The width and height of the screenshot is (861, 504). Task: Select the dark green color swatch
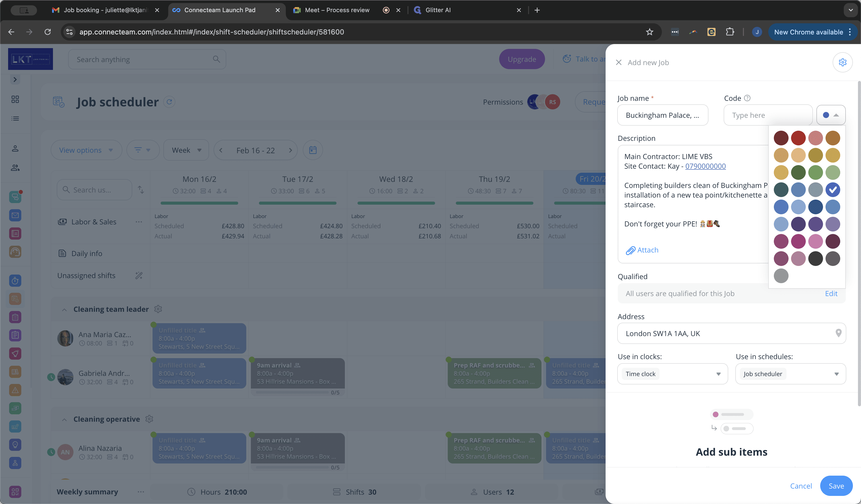798,172
